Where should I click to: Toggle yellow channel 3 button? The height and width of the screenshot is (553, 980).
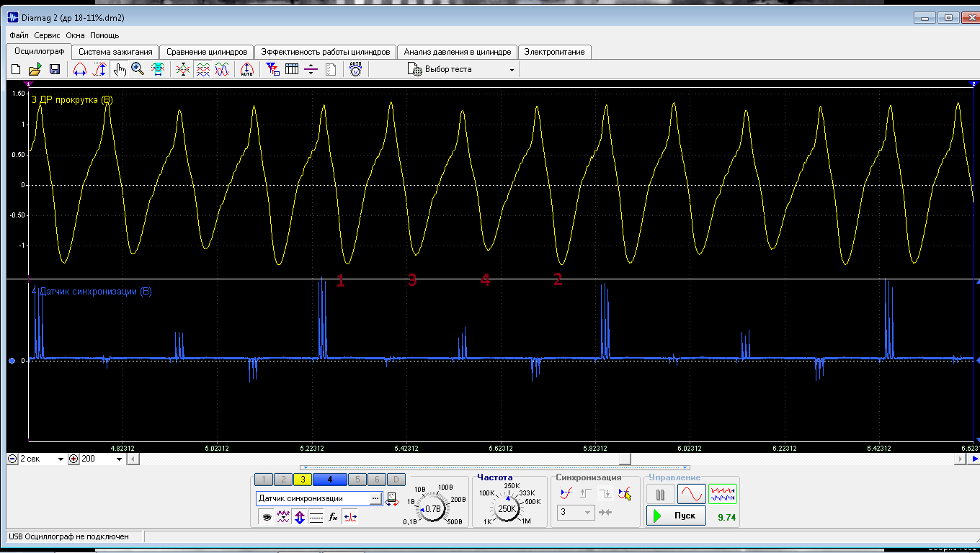[x=303, y=479]
